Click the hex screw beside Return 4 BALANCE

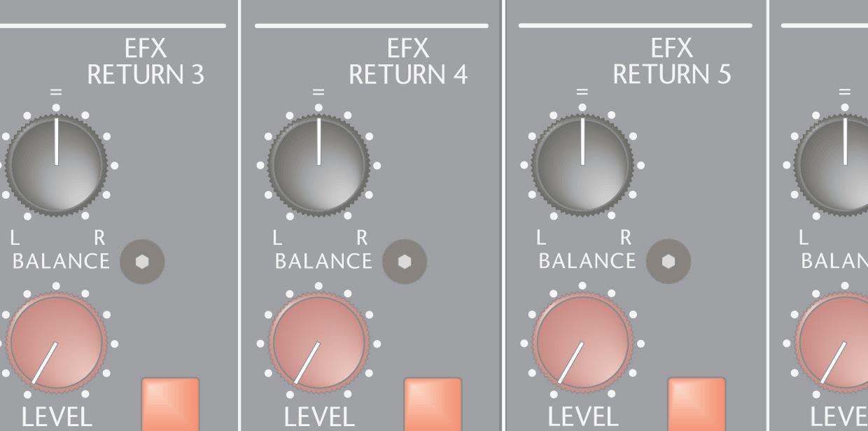coord(405,262)
